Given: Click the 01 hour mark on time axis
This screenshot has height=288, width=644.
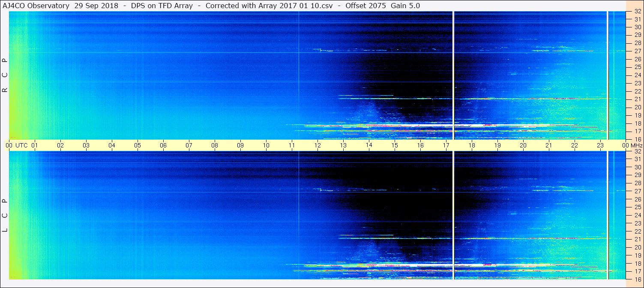Looking at the screenshot, I should (x=35, y=145).
